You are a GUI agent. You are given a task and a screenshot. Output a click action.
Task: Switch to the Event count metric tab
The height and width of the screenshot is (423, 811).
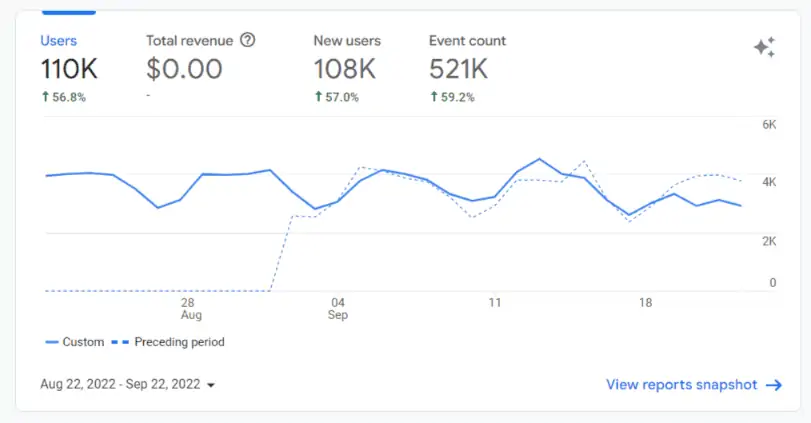[x=467, y=41]
